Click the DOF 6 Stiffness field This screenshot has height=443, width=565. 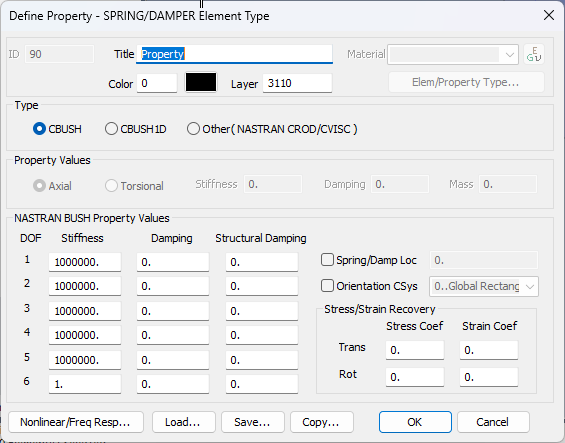85,384
